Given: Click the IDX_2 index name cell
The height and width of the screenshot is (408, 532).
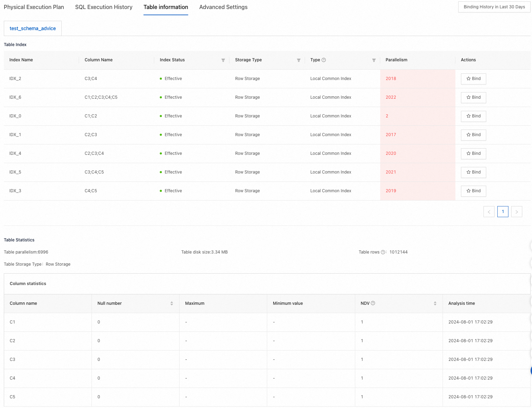Looking at the screenshot, I should (15, 79).
